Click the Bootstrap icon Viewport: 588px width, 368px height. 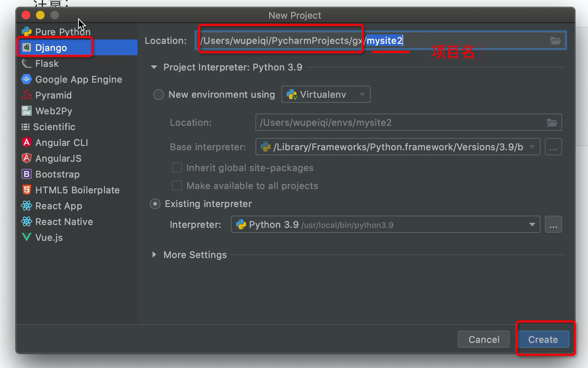[26, 174]
